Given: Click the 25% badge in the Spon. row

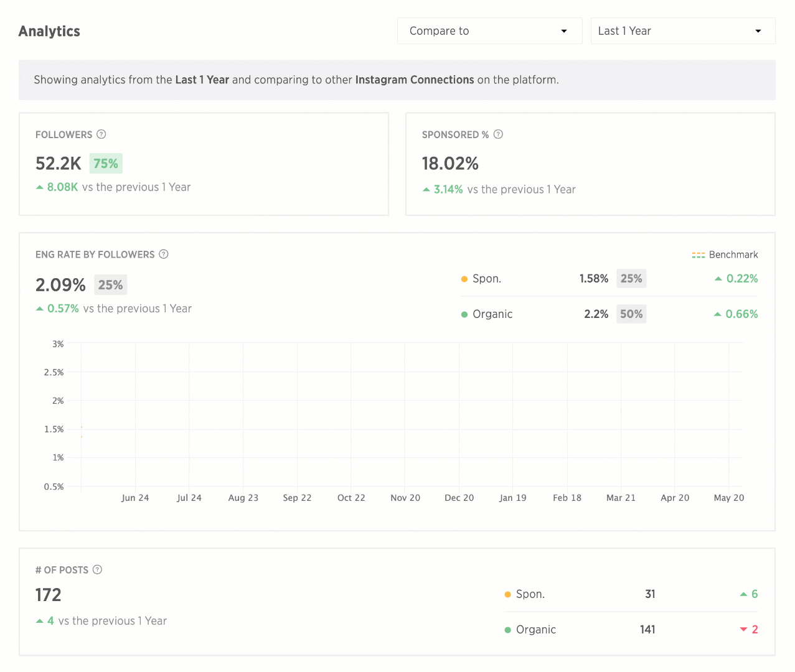Looking at the screenshot, I should tap(631, 279).
